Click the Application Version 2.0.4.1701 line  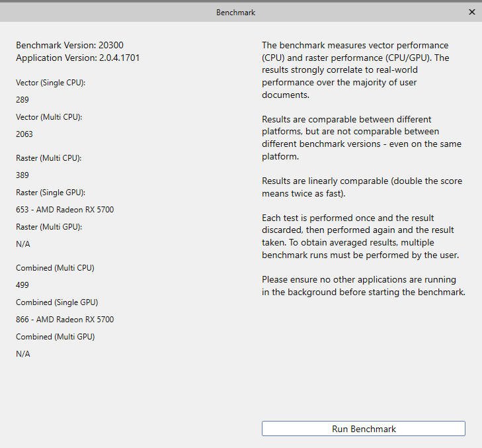pyautogui.click(x=78, y=58)
